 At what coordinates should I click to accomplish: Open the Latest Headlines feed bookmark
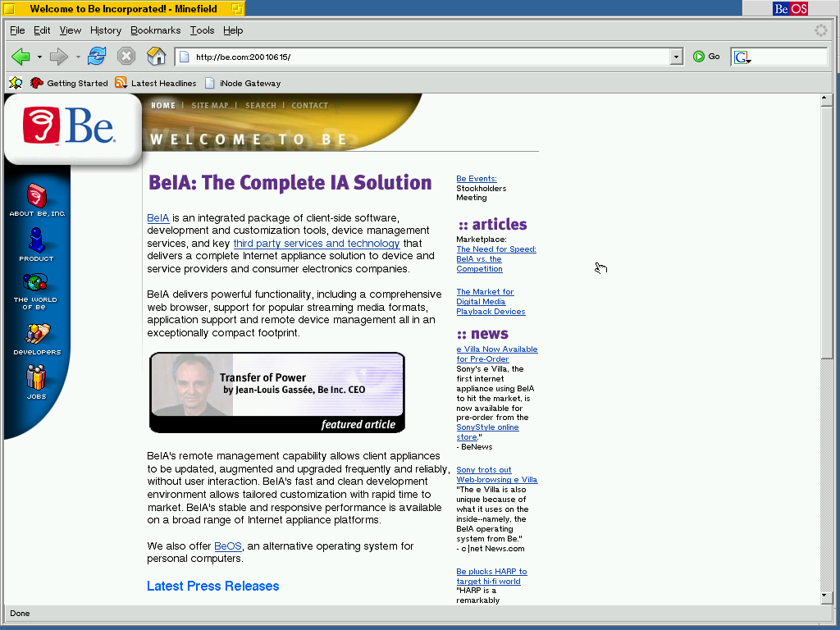click(x=156, y=83)
